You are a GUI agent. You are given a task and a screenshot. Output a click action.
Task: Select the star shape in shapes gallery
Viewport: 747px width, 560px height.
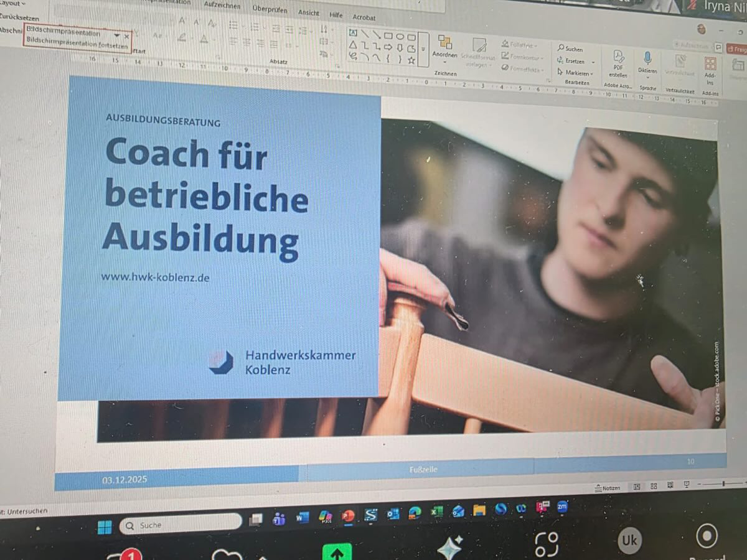[411, 60]
